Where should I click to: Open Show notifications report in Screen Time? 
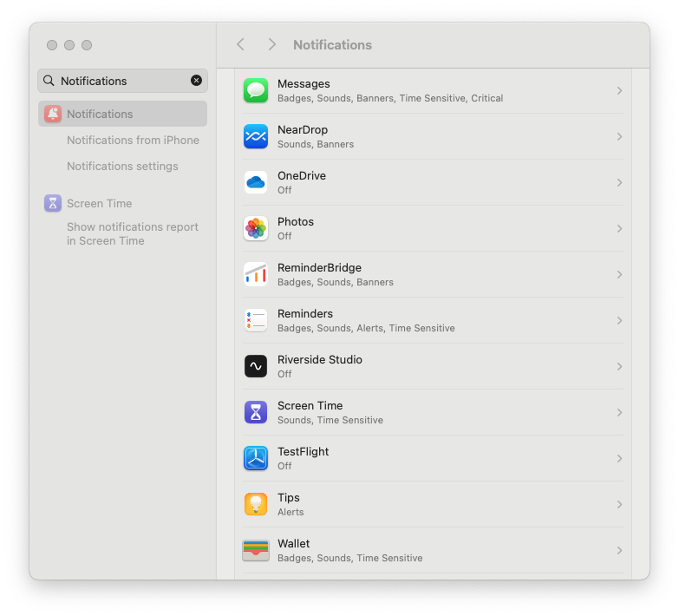point(133,233)
